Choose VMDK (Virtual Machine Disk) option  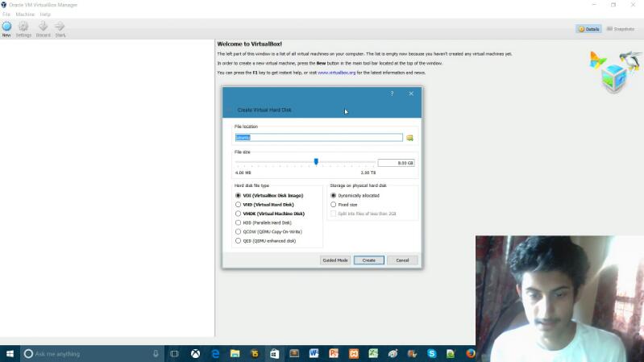point(270,214)
